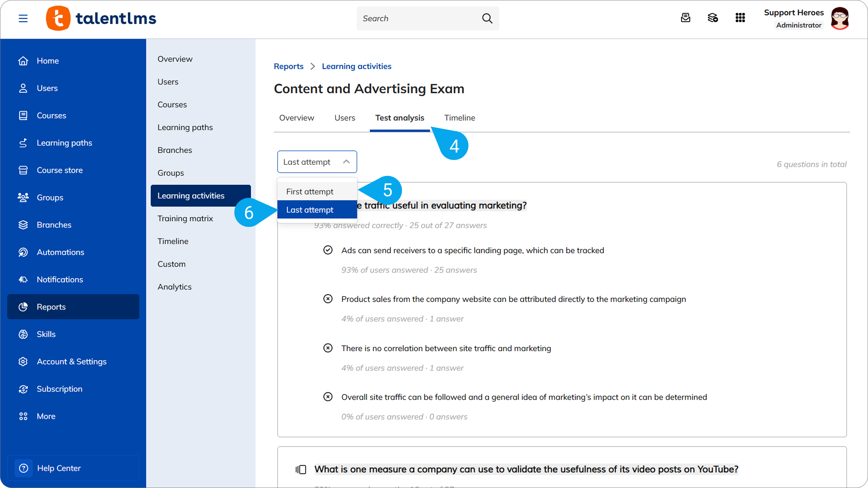The image size is (868, 488).
Task: Click the TalentLMS logo
Action: click(x=101, y=18)
